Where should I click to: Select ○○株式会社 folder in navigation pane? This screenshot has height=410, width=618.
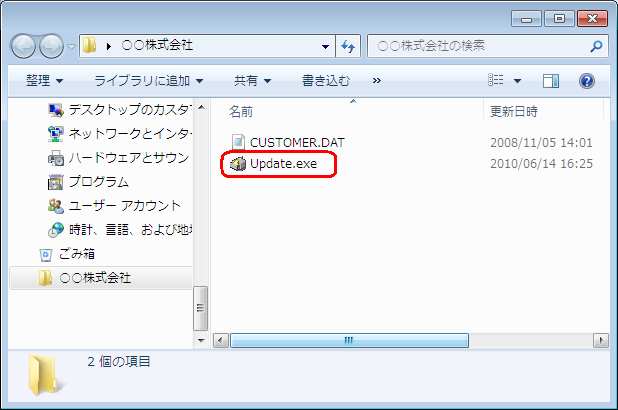tap(101, 278)
